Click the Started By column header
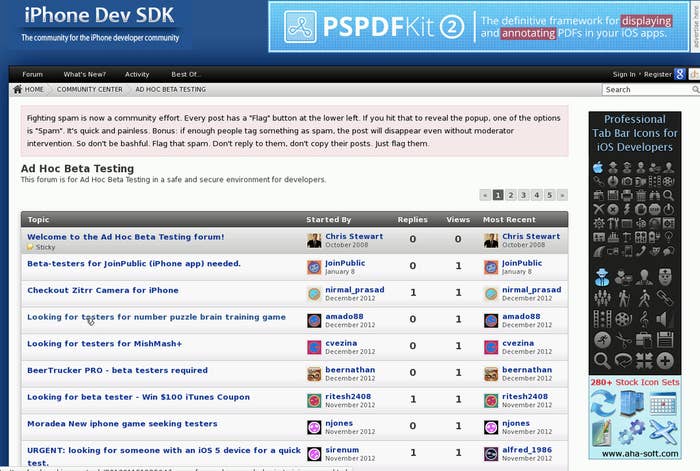 coord(329,220)
